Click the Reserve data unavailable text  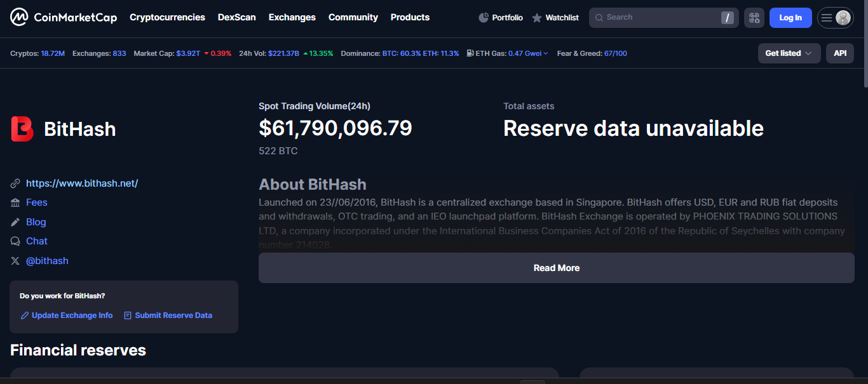(x=634, y=128)
